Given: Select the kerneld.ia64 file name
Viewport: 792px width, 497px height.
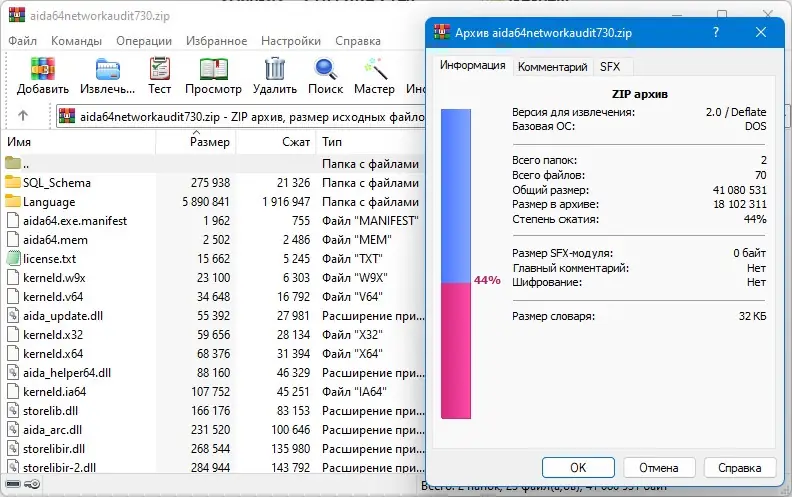Looking at the screenshot, I should tap(55, 392).
